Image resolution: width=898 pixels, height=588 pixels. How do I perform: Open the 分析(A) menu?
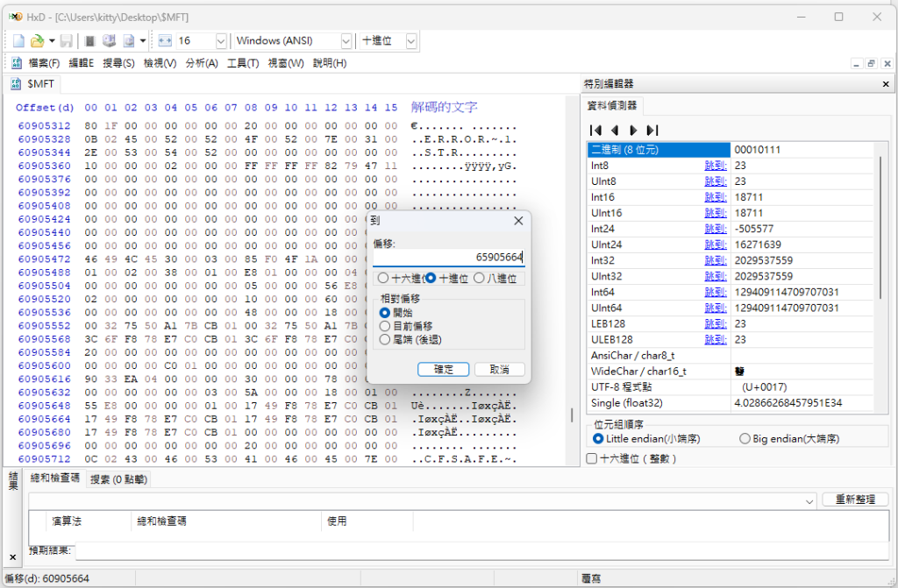tap(202, 63)
